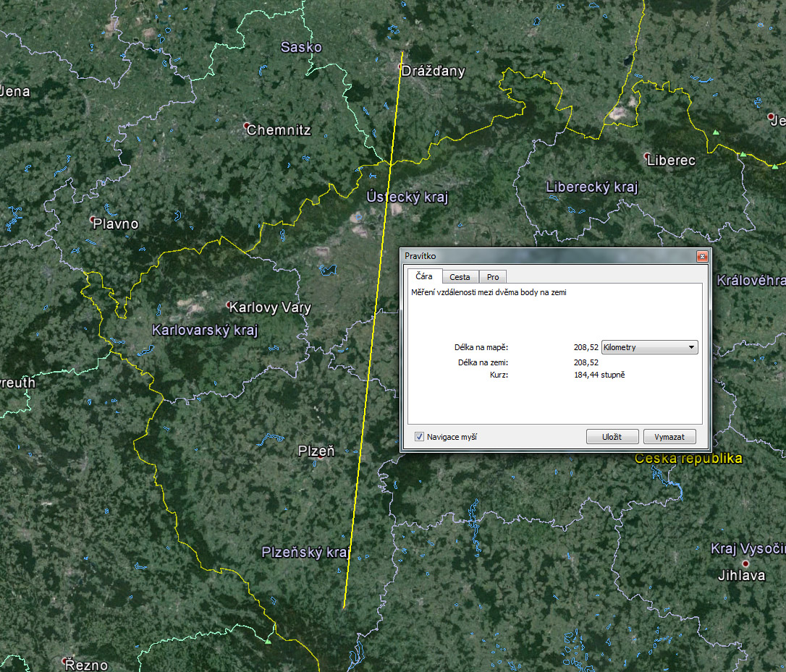The width and height of the screenshot is (786, 672).
Task: Click the Pravítko dialog title bar
Action: click(543, 257)
